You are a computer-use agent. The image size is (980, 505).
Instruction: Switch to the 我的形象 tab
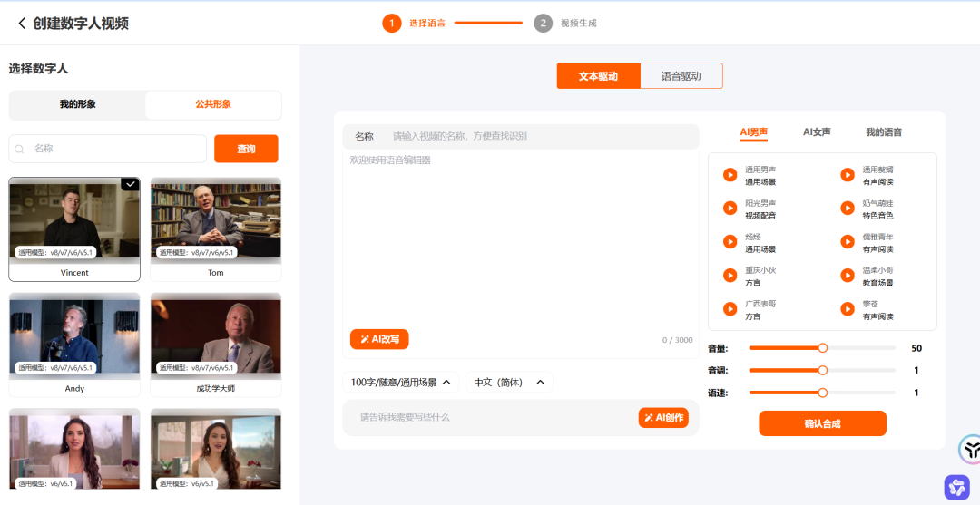(77, 105)
